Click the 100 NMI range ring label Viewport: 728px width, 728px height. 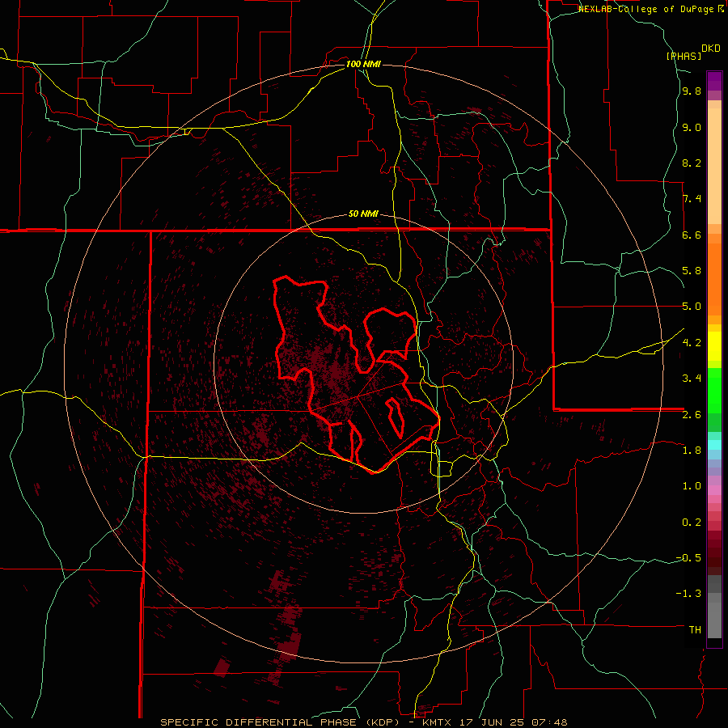[x=363, y=64]
